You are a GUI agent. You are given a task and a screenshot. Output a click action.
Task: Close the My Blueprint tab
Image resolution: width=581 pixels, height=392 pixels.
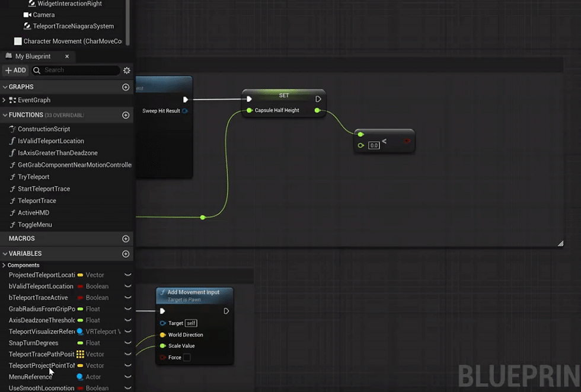(67, 56)
